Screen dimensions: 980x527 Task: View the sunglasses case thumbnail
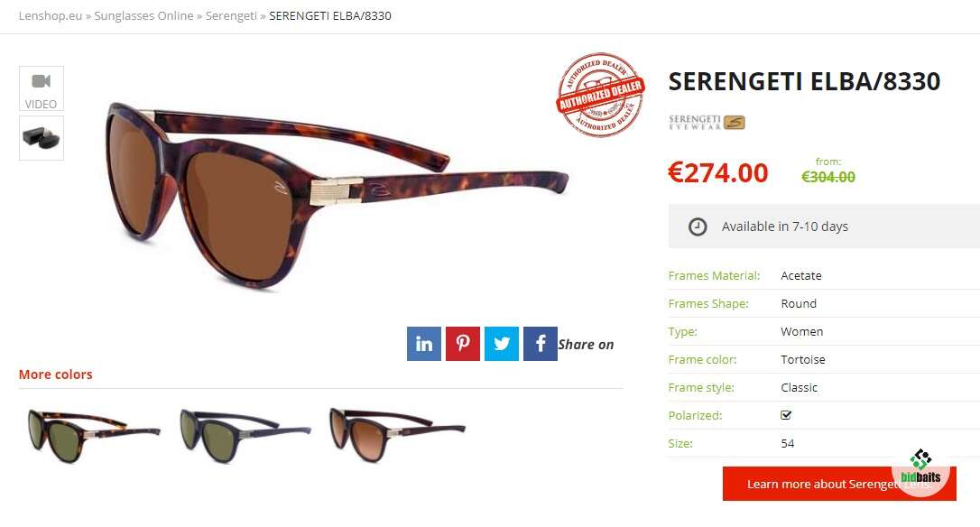point(42,138)
